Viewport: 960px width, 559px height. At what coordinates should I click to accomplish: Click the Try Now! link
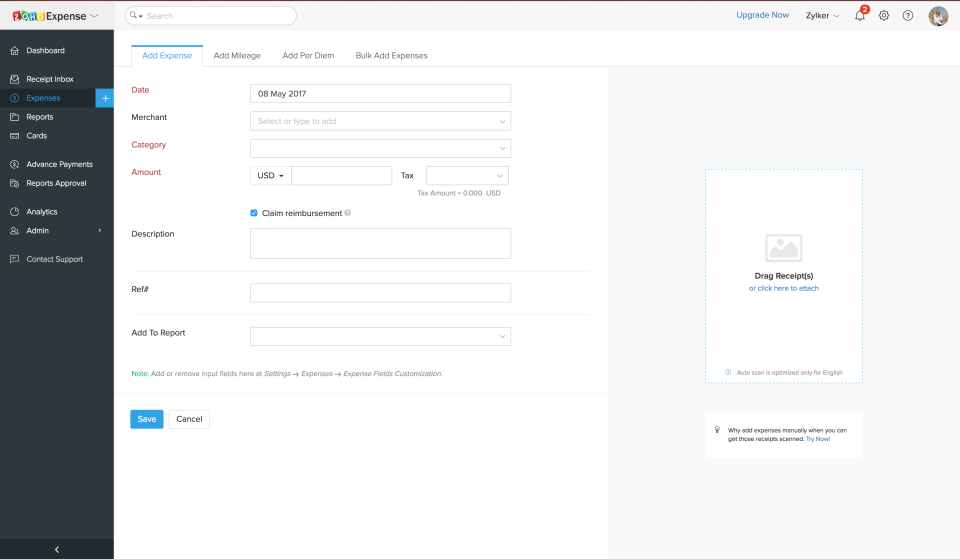(818, 439)
